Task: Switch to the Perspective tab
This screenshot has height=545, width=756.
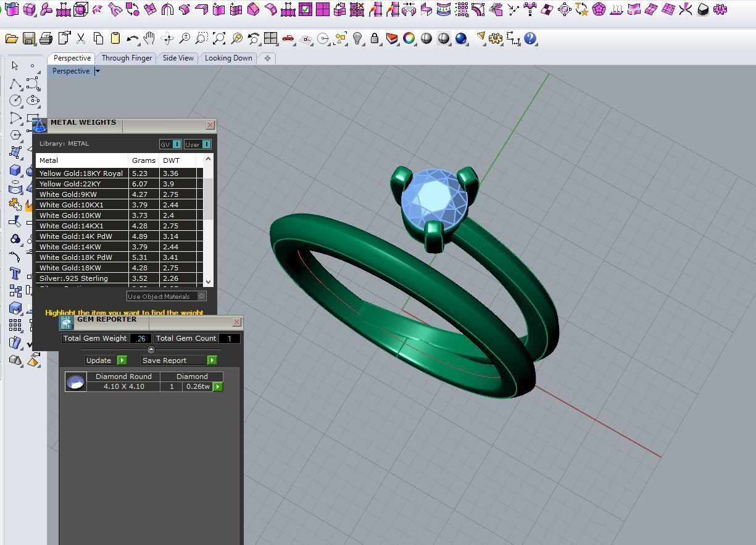Action: point(72,58)
